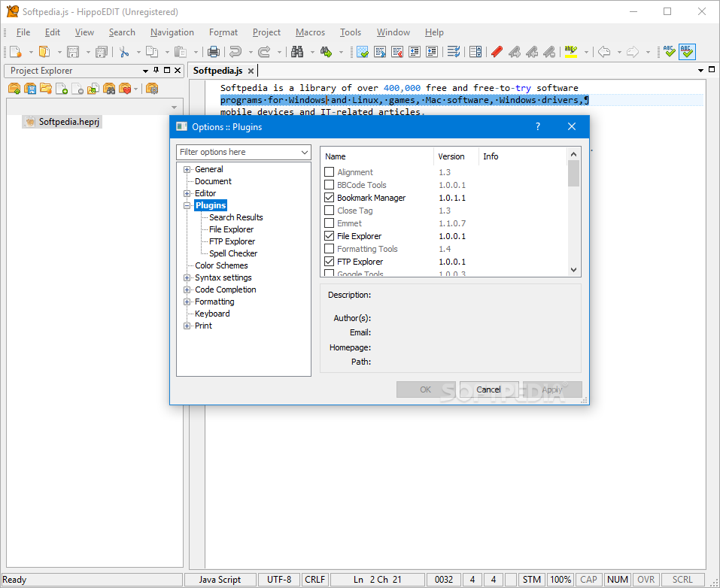
Task: Open the Navigation menu
Action: pos(172,32)
